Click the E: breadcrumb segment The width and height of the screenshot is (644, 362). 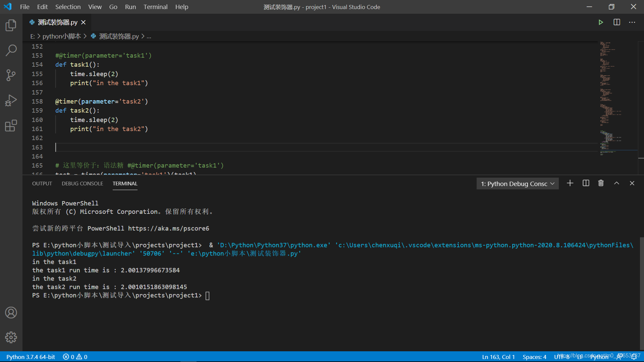tap(33, 36)
